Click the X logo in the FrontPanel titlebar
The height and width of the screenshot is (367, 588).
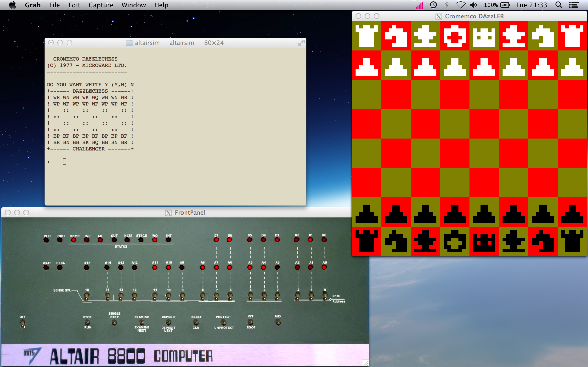(169, 213)
